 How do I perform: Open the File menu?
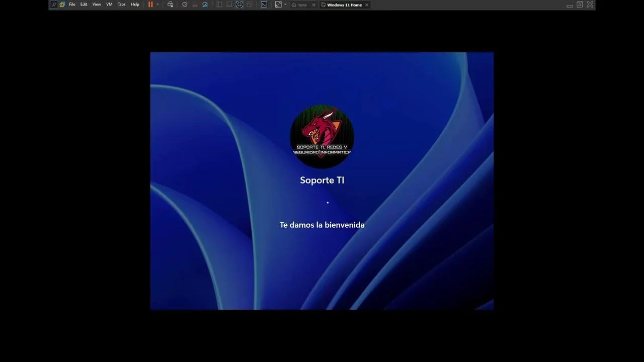tap(72, 5)
